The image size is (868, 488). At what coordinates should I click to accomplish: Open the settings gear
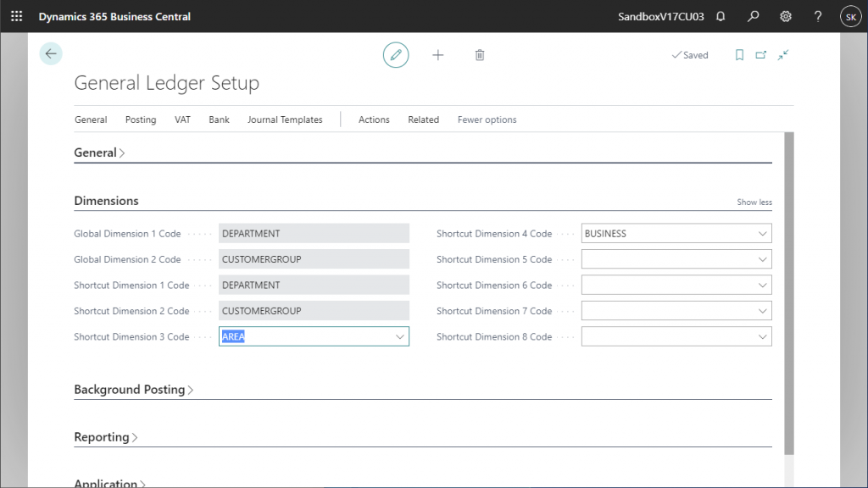point(786,17)
